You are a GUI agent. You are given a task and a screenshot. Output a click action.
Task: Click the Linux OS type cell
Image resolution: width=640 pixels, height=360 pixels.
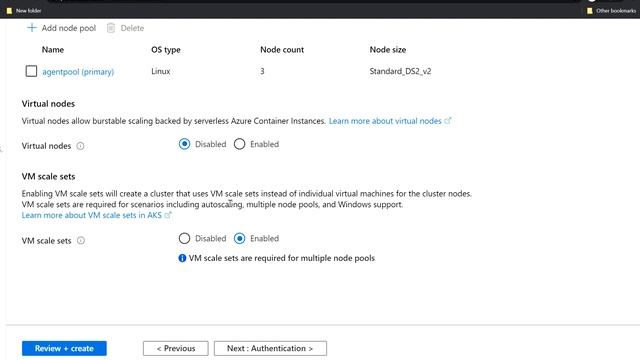(161, 71)
